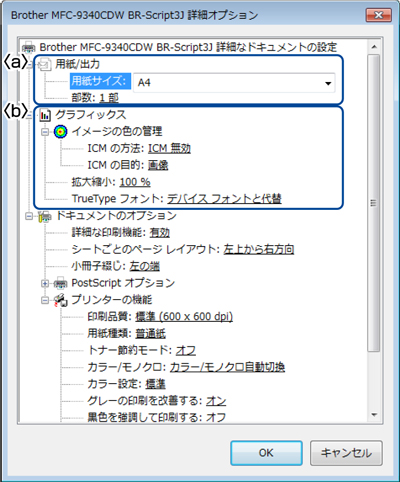This screenshot has width=400, height=482.
Task: Click the scrollbar down arrow
Action: click(374, 415)
